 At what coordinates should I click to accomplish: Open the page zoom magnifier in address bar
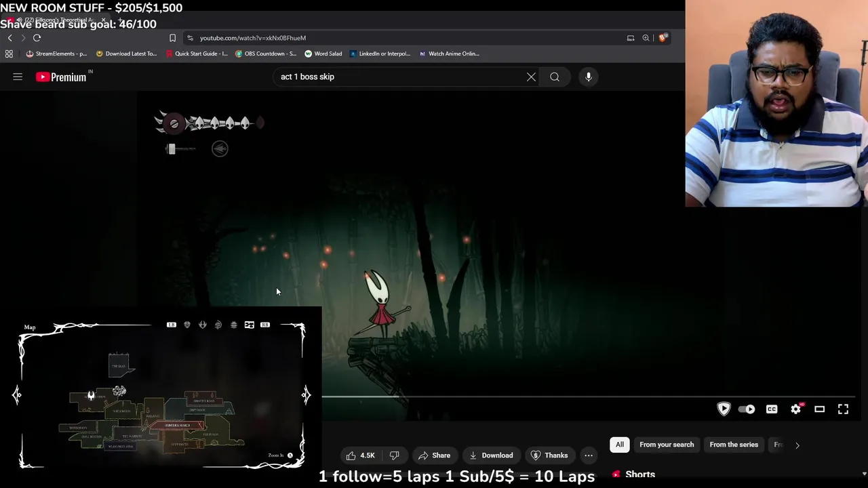tap(646, 38)
